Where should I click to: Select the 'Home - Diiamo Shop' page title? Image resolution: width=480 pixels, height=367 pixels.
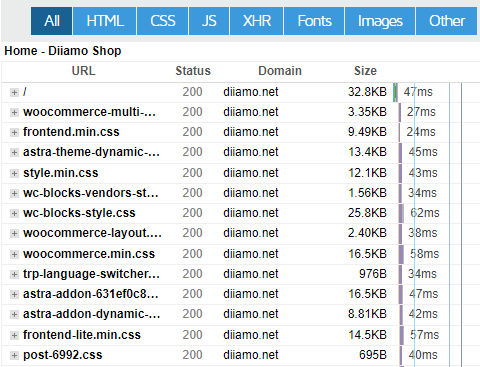coord(63,51)
